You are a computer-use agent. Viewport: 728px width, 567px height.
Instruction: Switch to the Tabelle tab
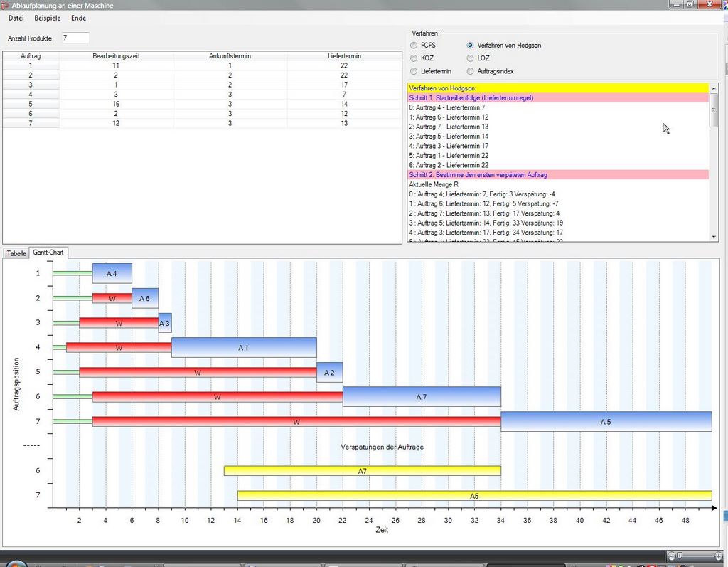16,253
